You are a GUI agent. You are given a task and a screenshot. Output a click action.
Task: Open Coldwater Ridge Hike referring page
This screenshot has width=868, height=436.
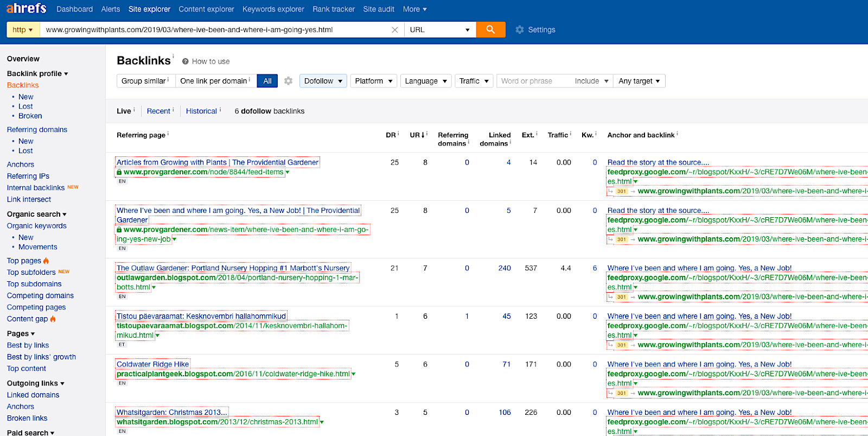[x=152, y=364]
